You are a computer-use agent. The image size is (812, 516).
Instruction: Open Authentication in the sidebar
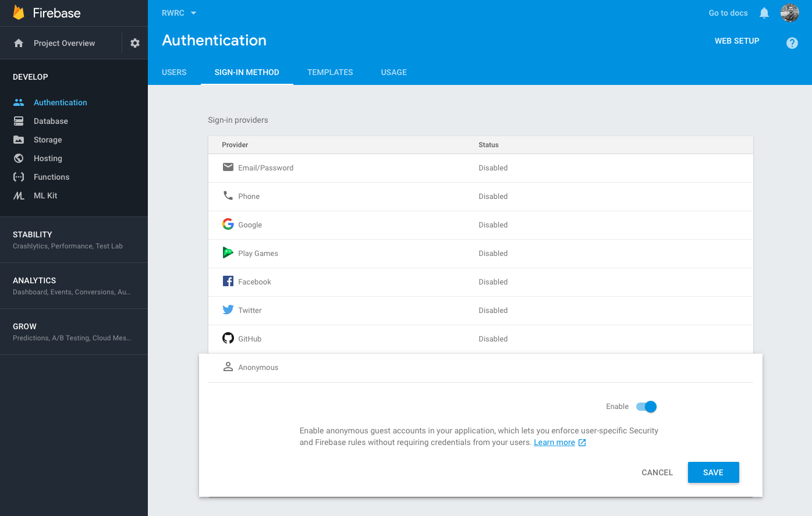[x=61, y=102]
